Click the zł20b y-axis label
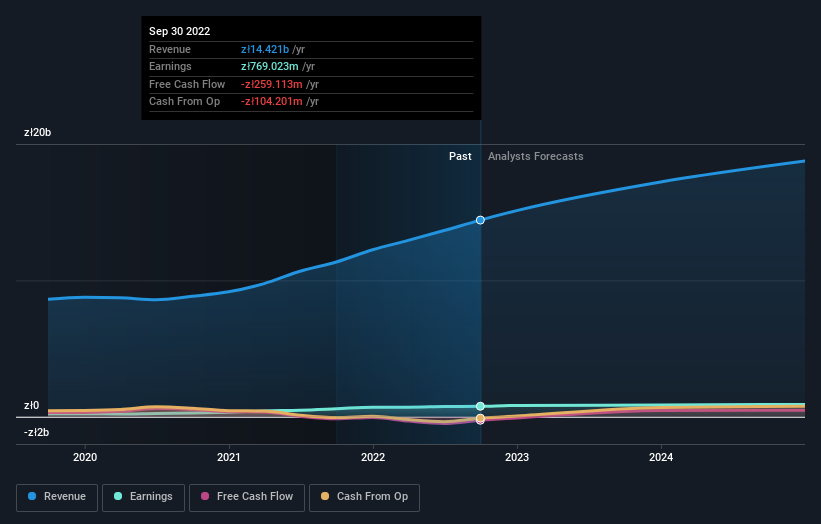The height and width of the screenshot is (524, 821). point(38,132)
